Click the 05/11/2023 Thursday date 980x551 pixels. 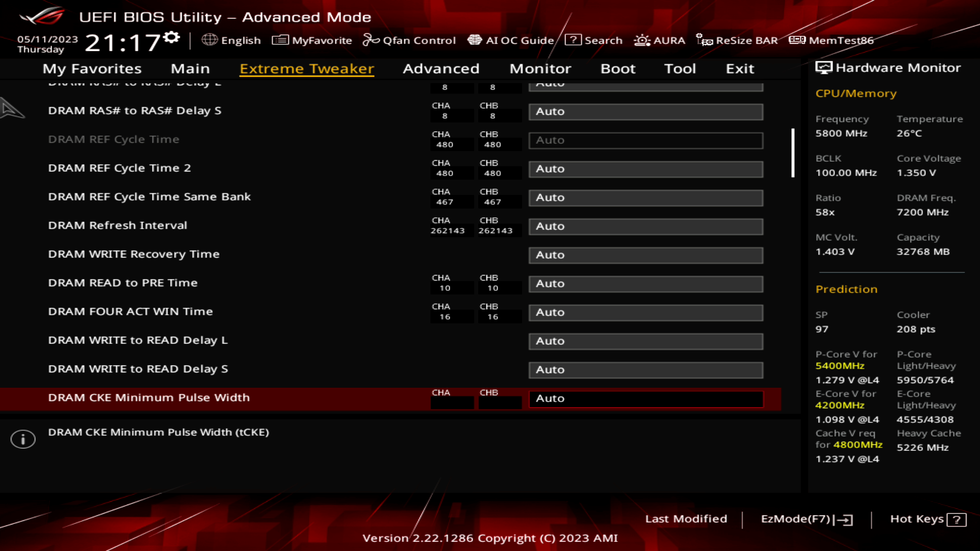point(47,44)
